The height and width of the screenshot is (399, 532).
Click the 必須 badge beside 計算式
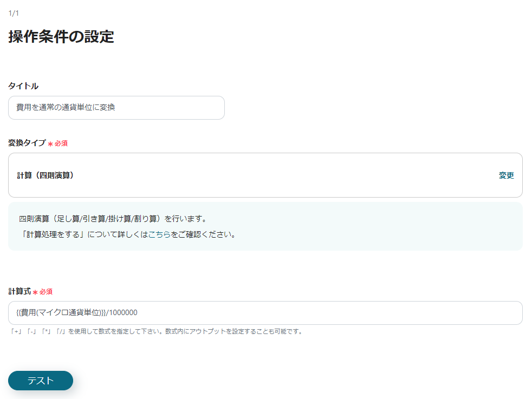tap(47, 291)
